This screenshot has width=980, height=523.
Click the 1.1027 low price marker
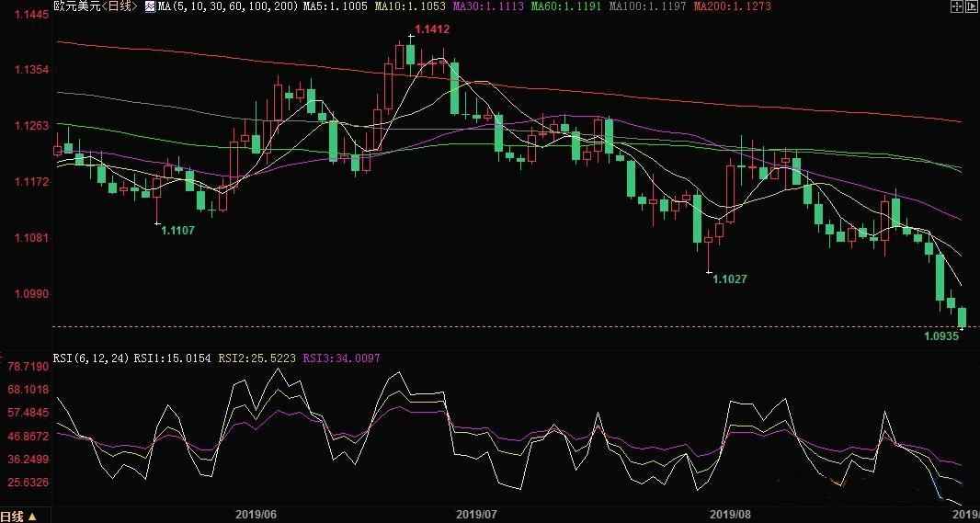(x=730, y=279)
